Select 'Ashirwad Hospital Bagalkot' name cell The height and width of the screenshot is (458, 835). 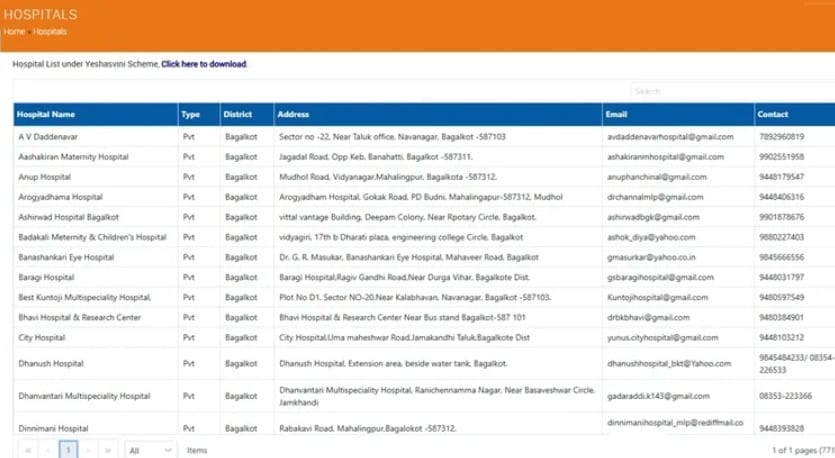(69, 217)
